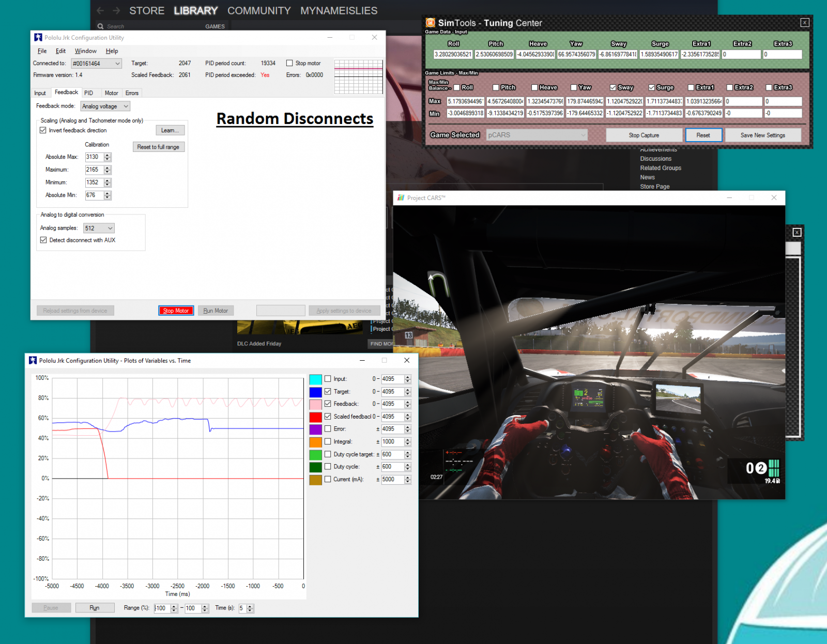Open the Edit menu in Jrk utility
This screenshot has height=644, width=827.
[60, 51]
